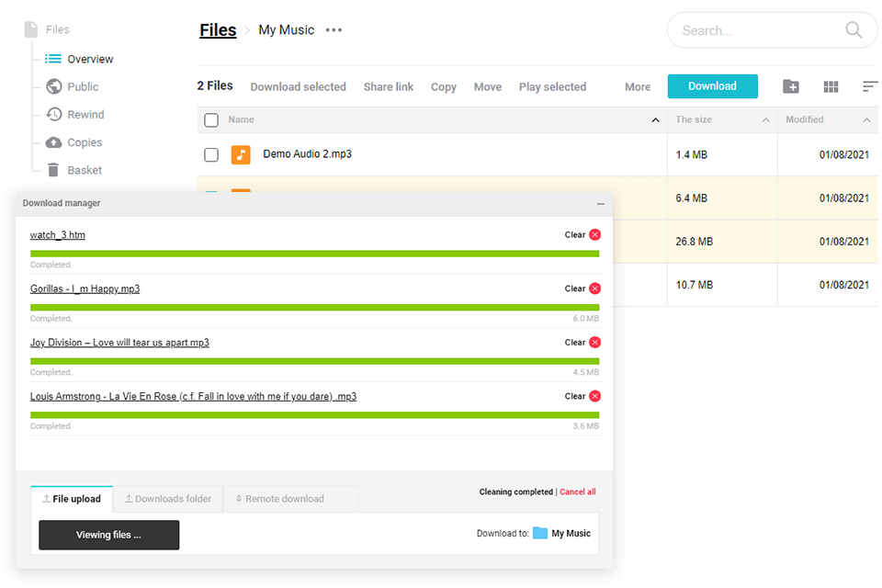Click the blue Download button

click(712, 86)
